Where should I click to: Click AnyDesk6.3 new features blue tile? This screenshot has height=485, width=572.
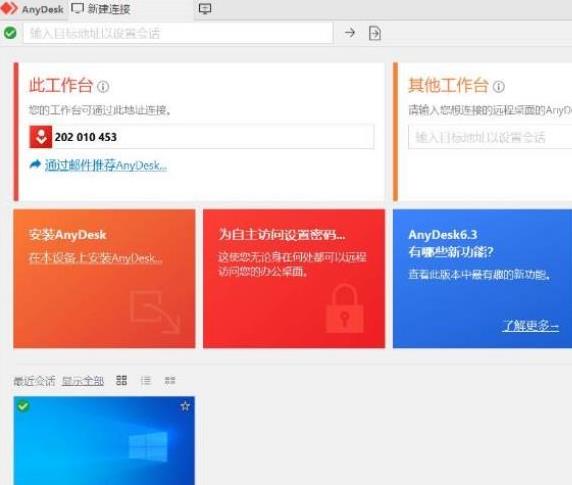482,279
